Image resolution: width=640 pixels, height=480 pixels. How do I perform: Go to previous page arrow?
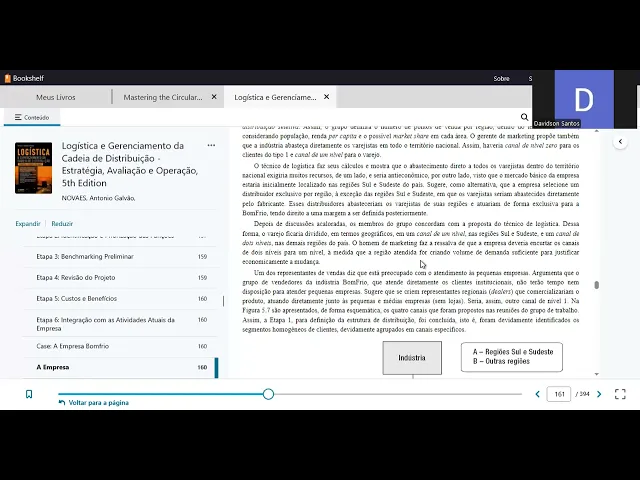538,394
